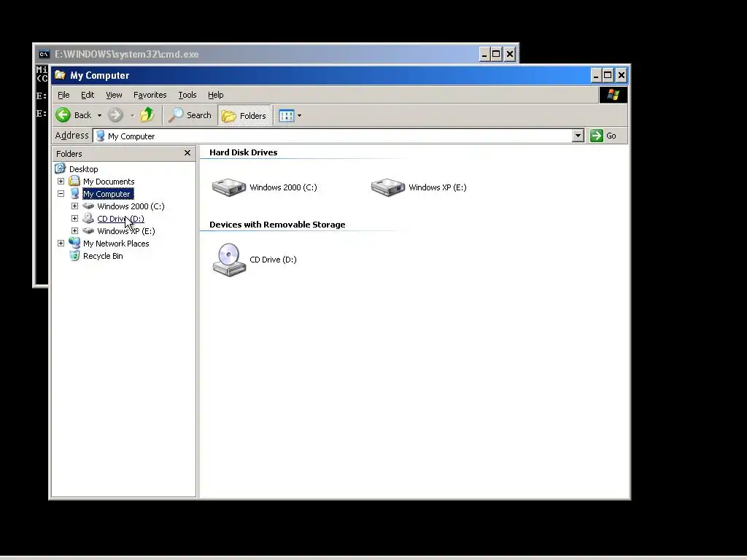Open the Edit menu

(x=88, y=95)
